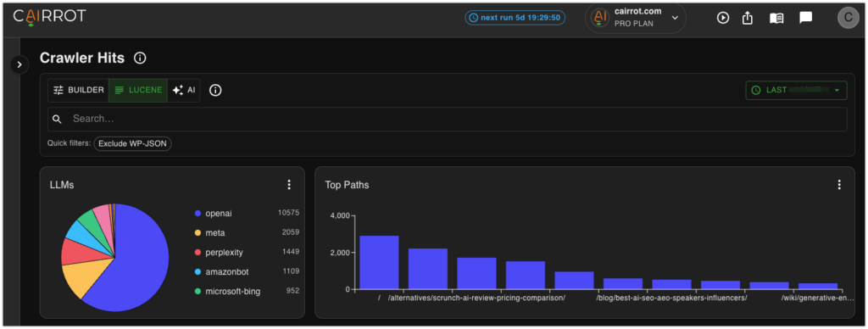Screen dimensions: 868x329
Task: Open LLMs card three-dot menu
Action: coord(288,185)
